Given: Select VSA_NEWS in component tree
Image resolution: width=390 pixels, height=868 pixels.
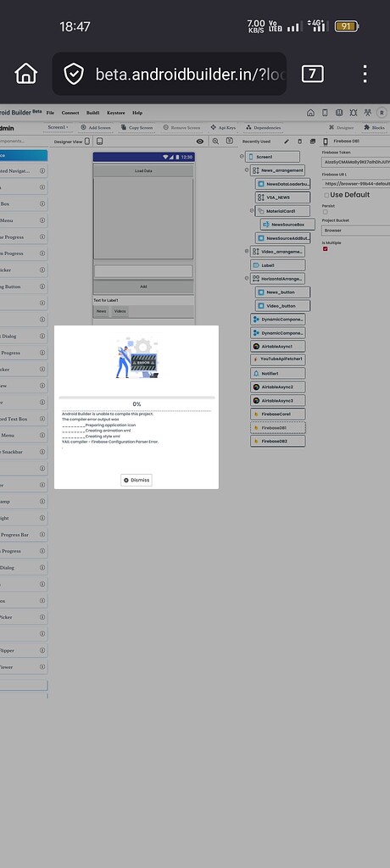Looking at the screenshot, I should click(x=283, y=197).
